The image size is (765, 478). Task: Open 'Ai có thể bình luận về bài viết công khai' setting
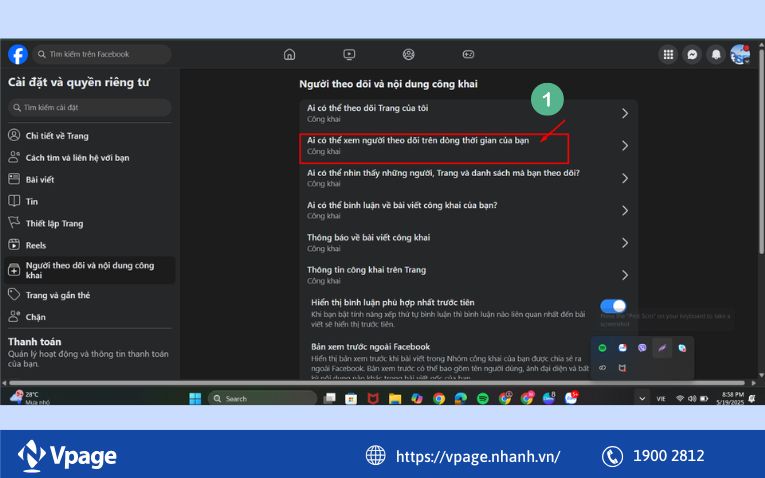(x=468, y=210)
